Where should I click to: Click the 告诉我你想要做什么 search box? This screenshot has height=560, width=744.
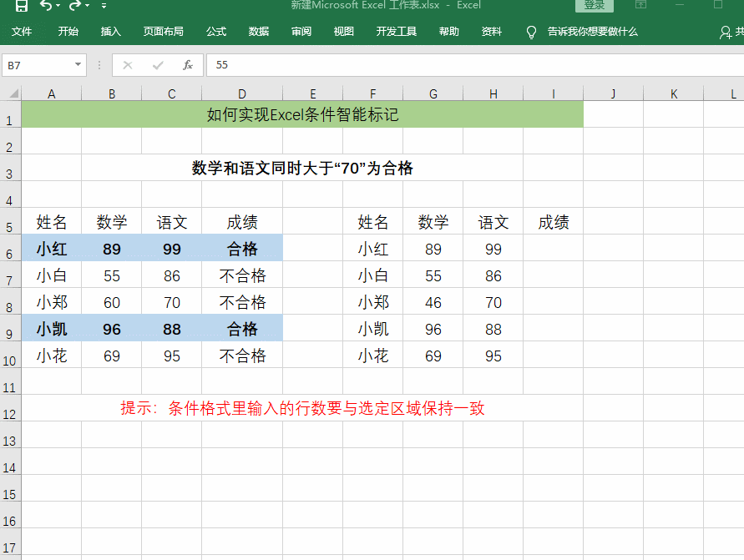click(592, 32)
